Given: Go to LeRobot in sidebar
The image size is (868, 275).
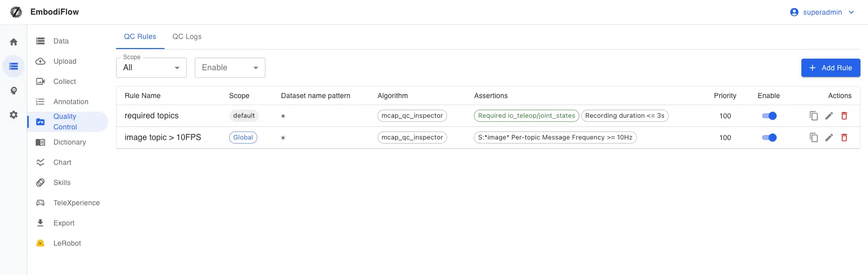Looking at the screenshot, I should click(x=67, y=243).
